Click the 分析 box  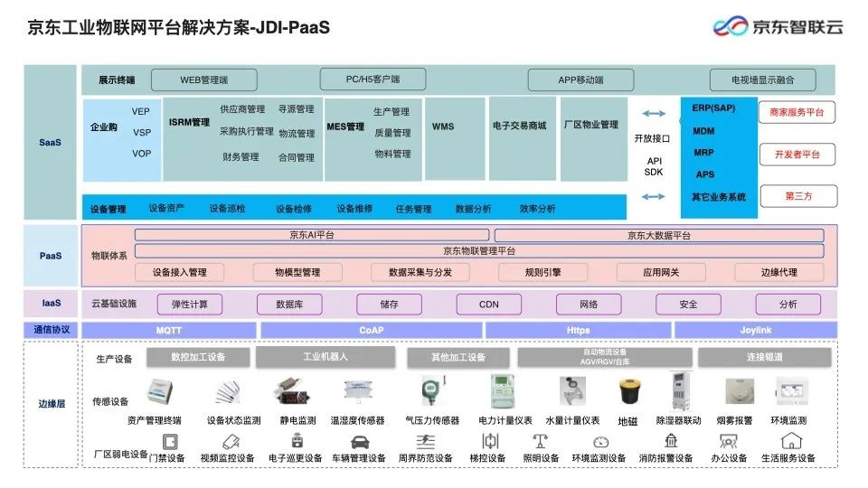pyautogui.click(x=788, y=305)
